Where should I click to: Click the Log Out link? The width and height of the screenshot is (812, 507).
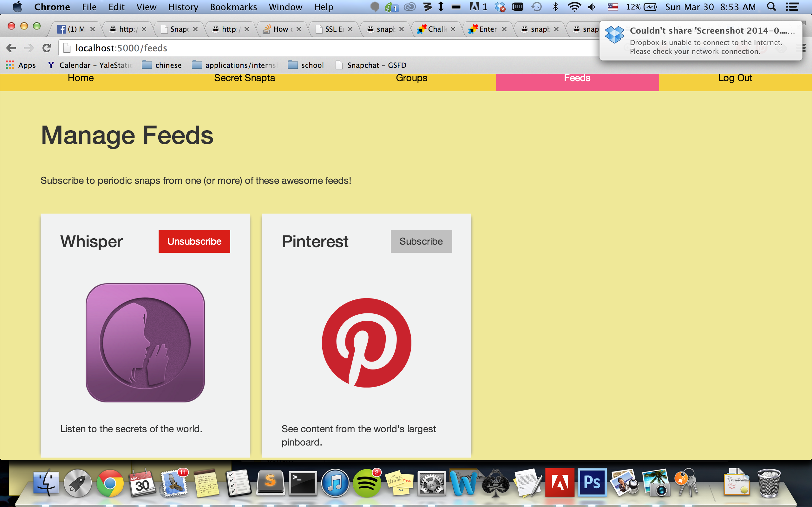pos(735,78)
